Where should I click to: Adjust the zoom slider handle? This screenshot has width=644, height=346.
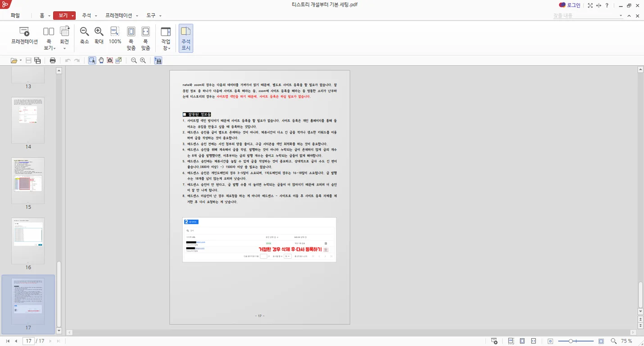point(571,341)
